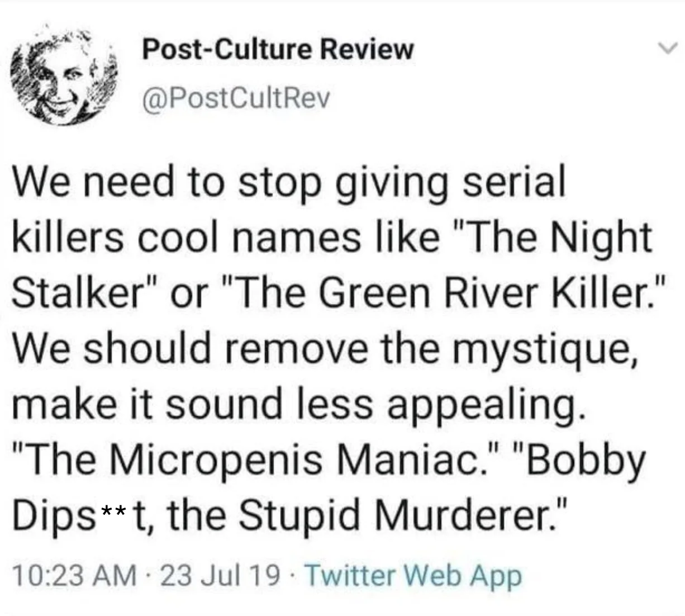The height and width of the screenshot is (616, 685).
Task: Select the 23 Jul 19 date
Action: coord(220,576)
